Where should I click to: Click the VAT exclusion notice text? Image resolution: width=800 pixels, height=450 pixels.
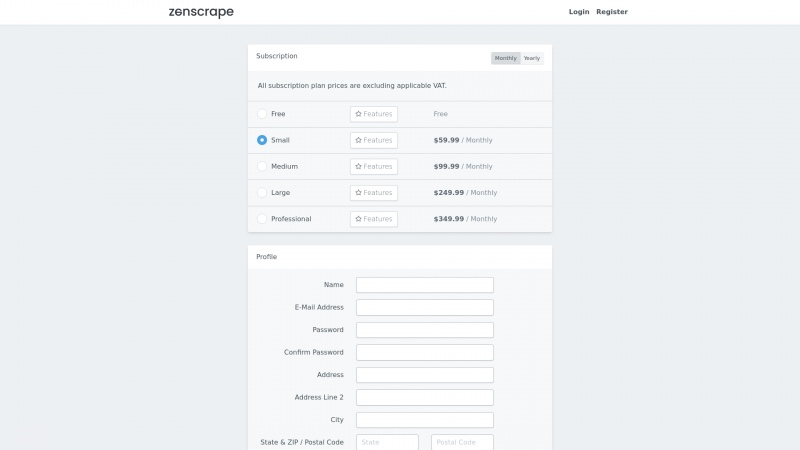(352, 86)
